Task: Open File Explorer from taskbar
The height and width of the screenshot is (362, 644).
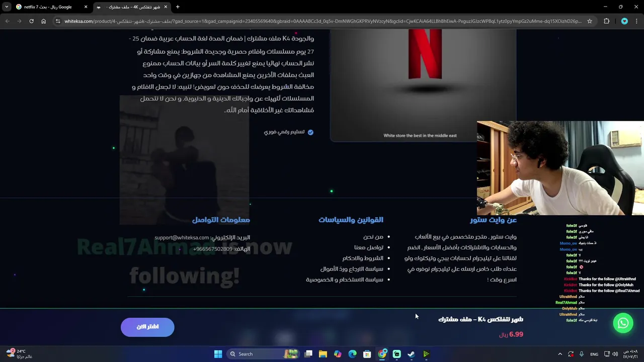Action: tap(323, 354)
